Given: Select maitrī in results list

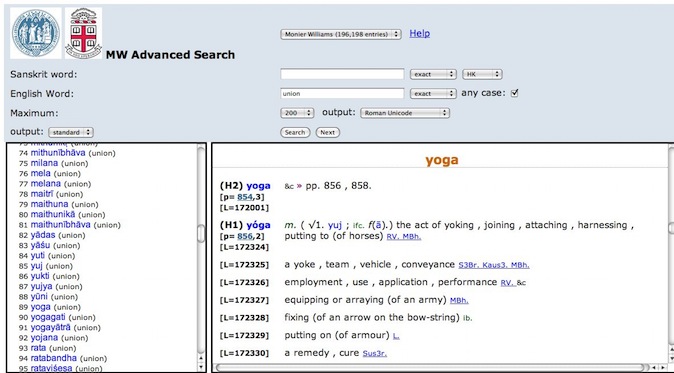Looking at the screenshot, I should pyautogui.click(x=41, y=194).
